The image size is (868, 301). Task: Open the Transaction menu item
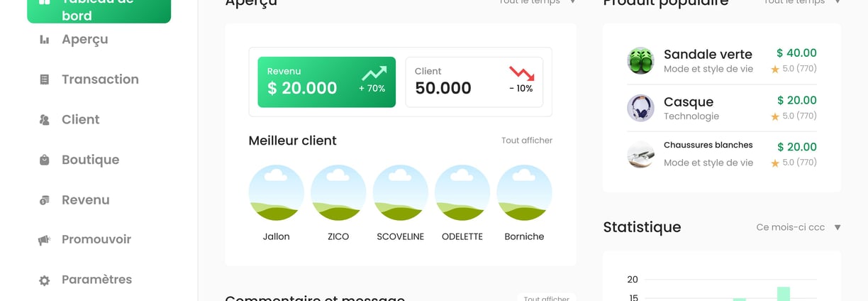click(99, 80)
